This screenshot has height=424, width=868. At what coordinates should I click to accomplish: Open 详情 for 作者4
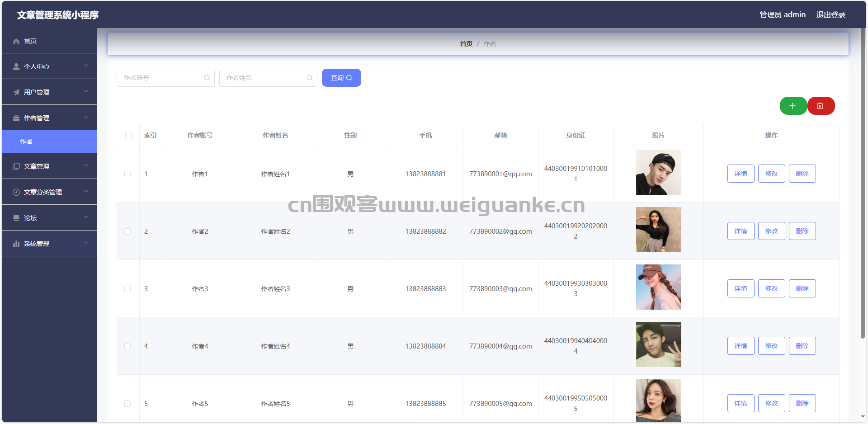pyautogui.click(x=741, y=346)
